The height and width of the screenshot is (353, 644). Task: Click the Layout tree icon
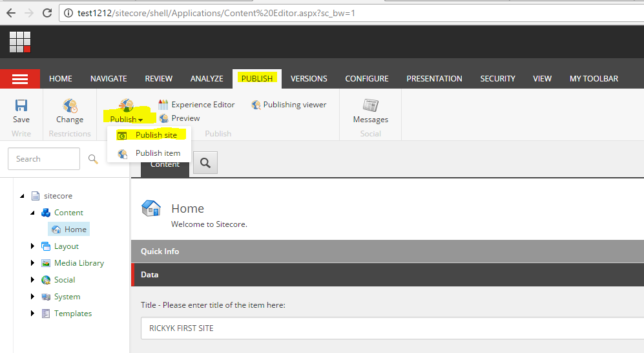coord(46,246)
